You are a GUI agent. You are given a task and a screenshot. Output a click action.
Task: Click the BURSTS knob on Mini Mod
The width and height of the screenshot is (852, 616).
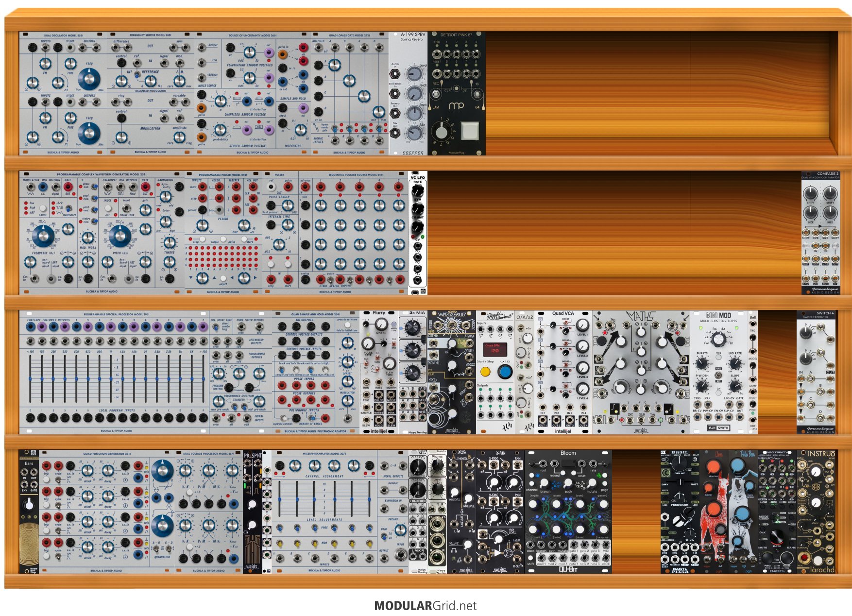pos(702,364)
